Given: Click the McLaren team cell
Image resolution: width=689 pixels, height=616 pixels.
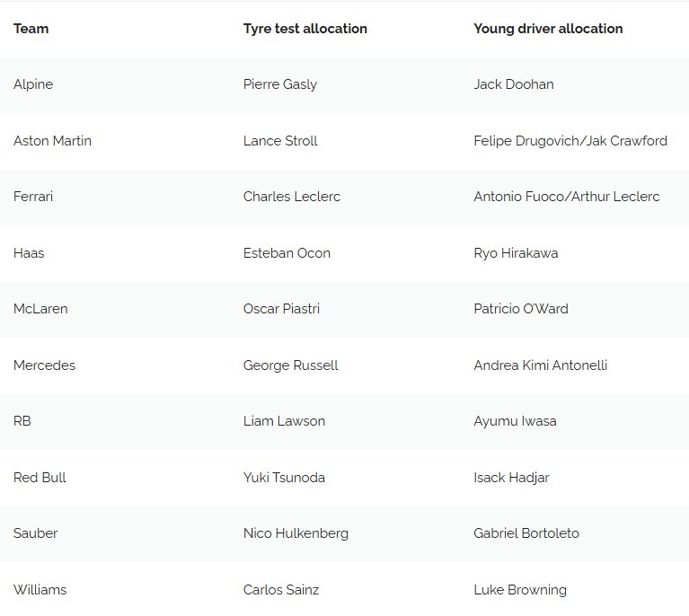Looking at the screenshot, I should [40, 309].
